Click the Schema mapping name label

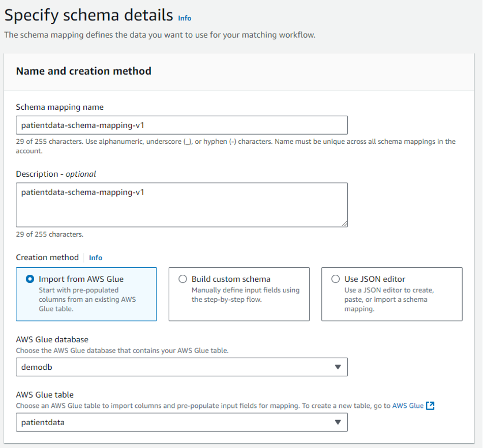coord(59,107)
